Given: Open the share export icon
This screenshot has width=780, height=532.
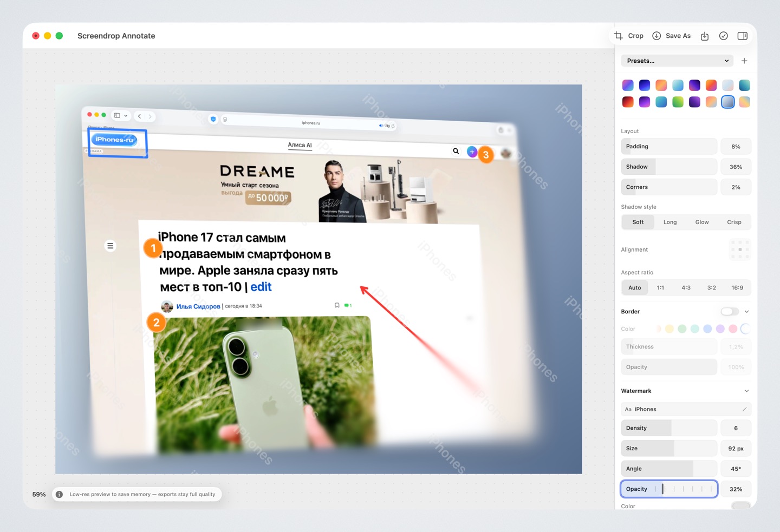Looking at the screenshot, I should pos(705,36).
